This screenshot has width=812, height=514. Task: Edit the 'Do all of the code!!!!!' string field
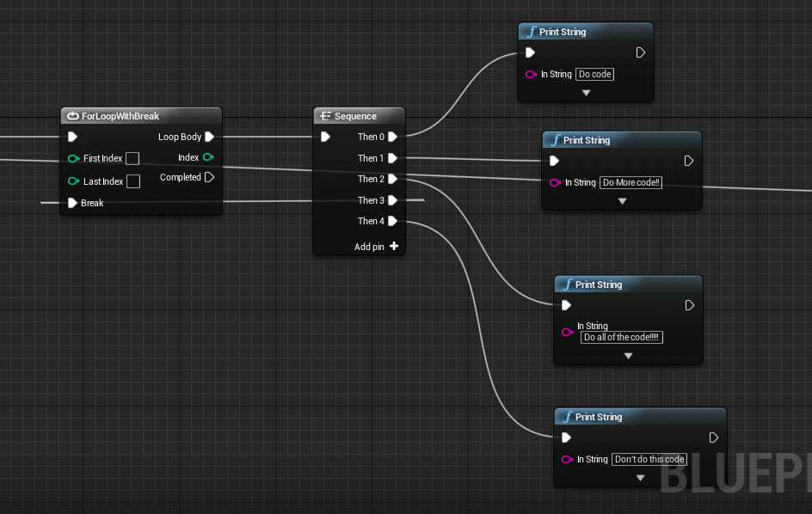point(621,338)
